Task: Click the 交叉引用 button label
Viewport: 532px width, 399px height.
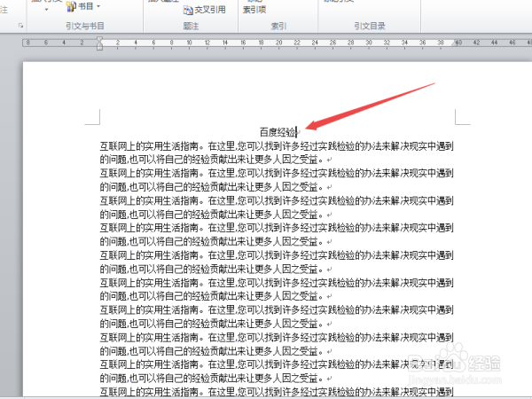Action: point(210,10)
